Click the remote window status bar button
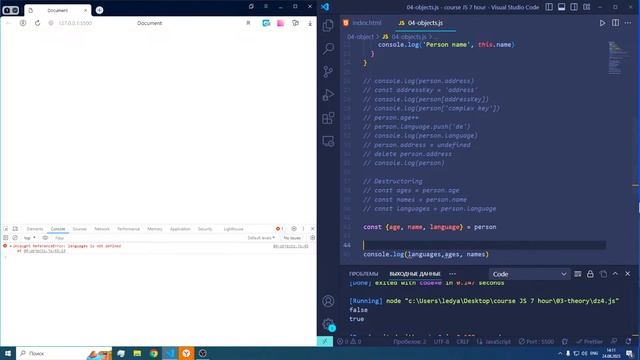The width and height of the screenshot is (640, 360). click(x=325, y=341)
